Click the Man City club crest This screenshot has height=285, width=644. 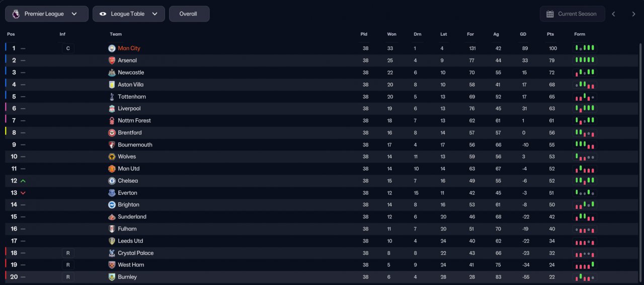112,48
